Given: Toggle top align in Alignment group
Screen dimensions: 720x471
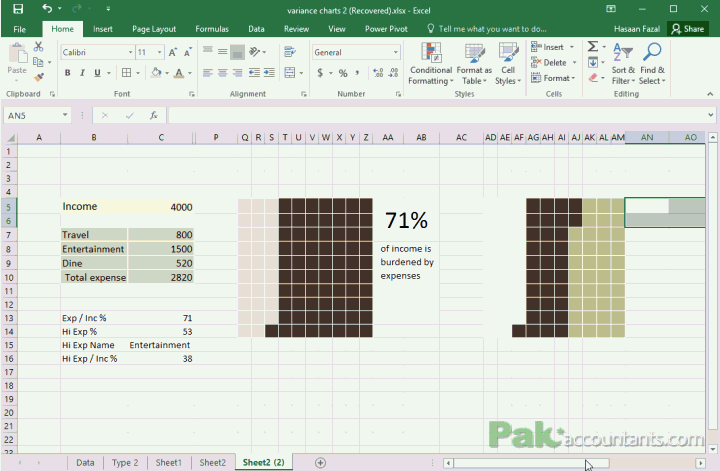Looking at the screenshot, I should [x=208, y=50].
